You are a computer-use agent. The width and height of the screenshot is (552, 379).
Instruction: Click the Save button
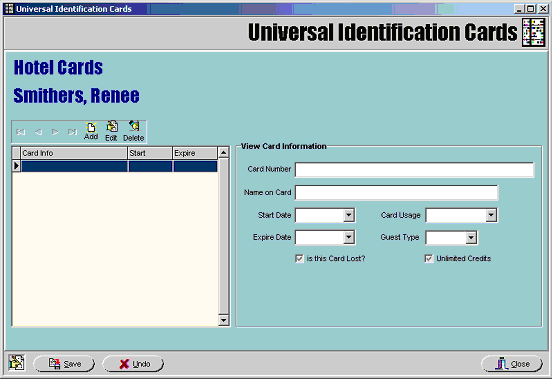(x=64, y=364)
